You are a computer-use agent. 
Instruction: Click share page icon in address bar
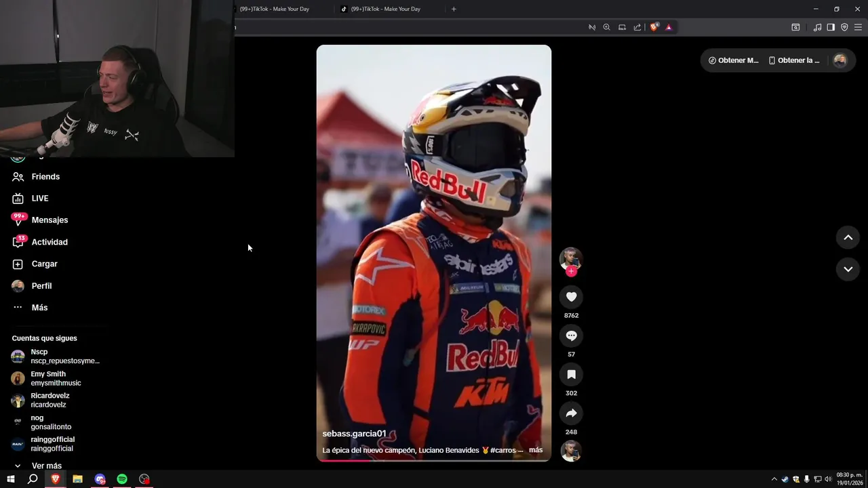(x=637, y=27)
